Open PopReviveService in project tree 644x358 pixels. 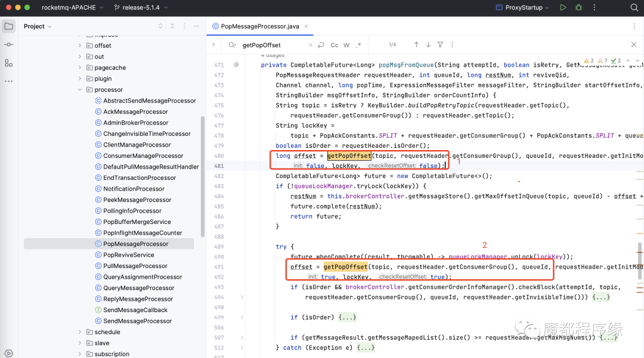(129, 255)
